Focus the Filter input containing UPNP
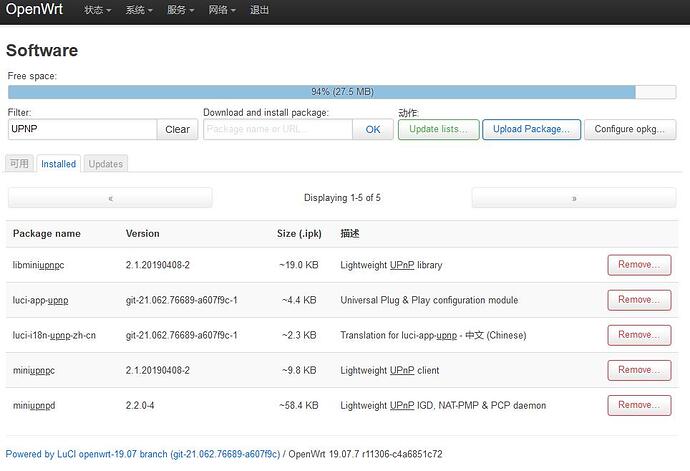 (82, 129)
